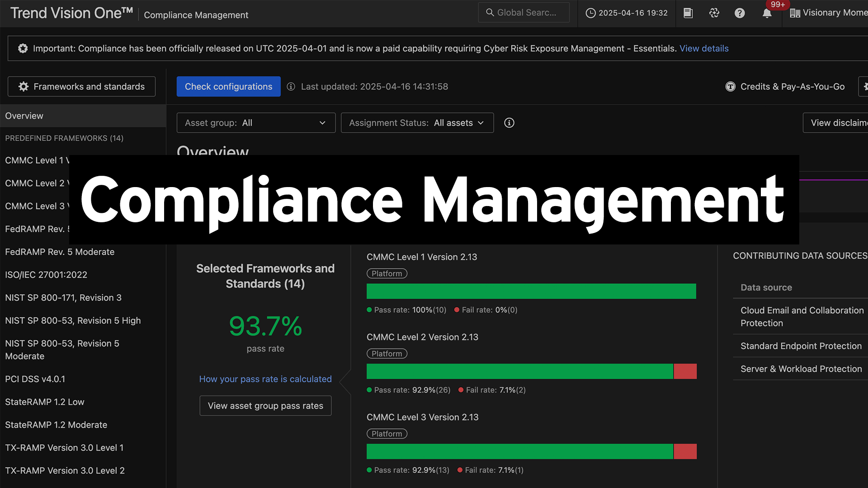Select Overview in the sidebar

click(x=83, y=116)
